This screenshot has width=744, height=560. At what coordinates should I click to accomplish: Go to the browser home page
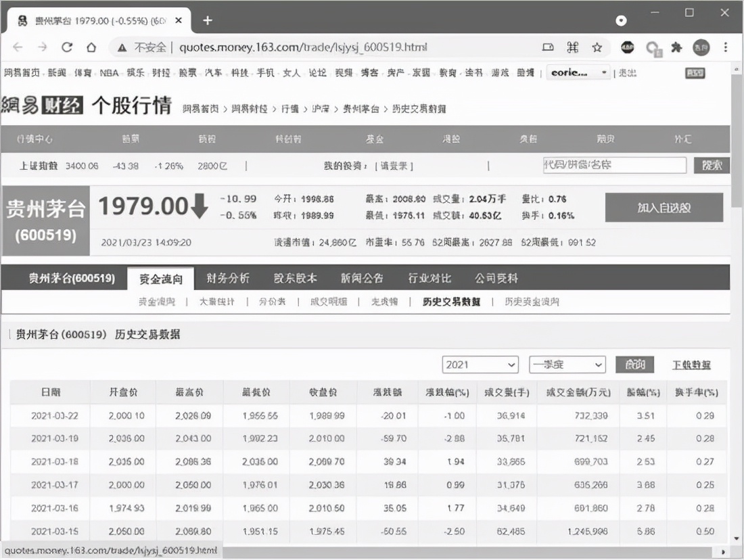click(93, 48)
